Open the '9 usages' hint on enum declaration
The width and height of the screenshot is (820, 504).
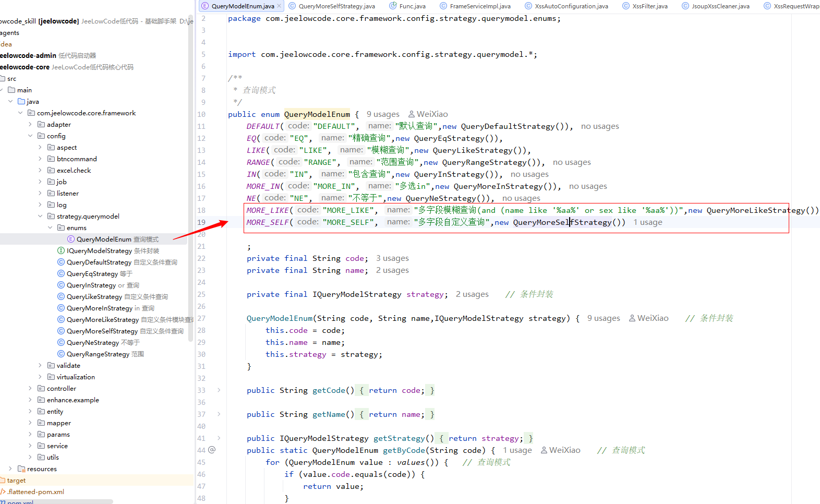tap(383, 114)
